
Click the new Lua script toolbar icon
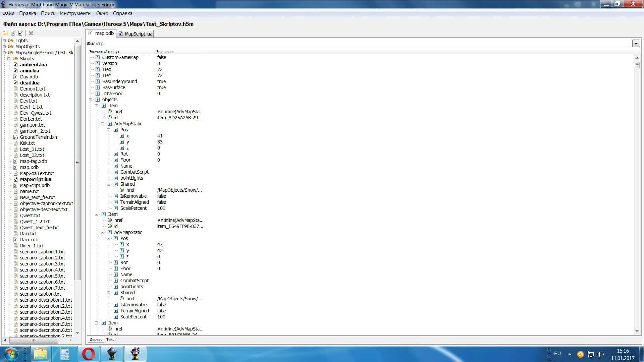[x=20, y=33]
